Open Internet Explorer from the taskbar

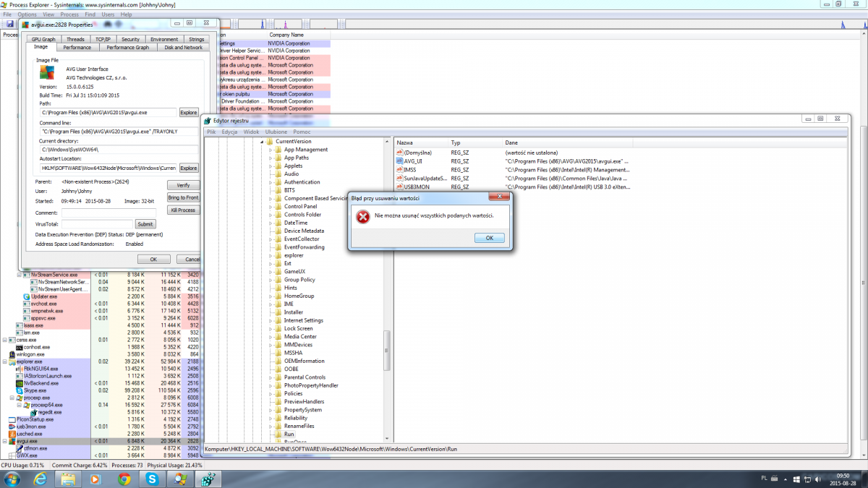click(40, 479)
